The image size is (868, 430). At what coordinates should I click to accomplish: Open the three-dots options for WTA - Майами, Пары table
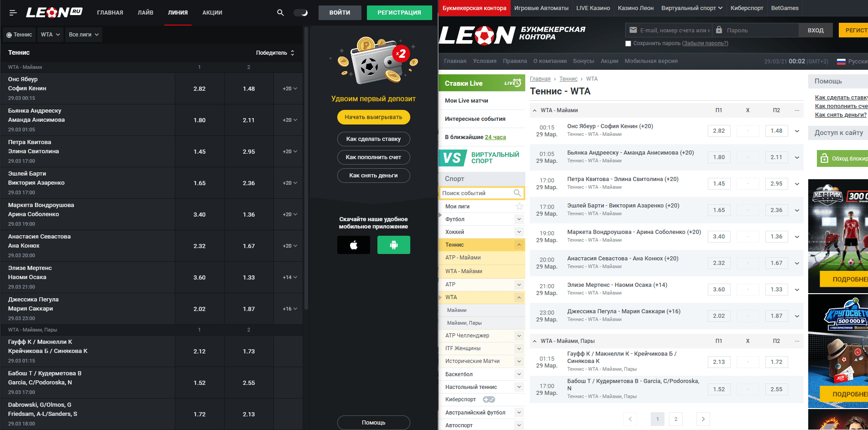pyautogui.click(x=797, y=341)
